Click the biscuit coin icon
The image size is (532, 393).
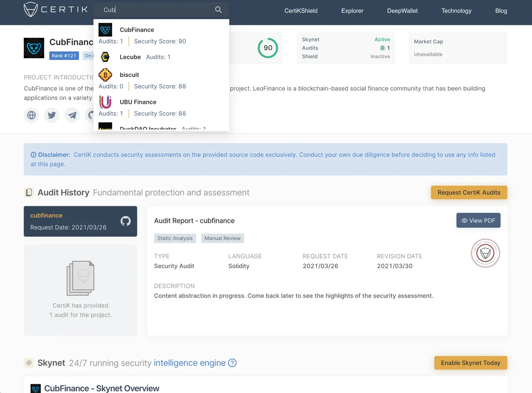(x=105, y=75)
